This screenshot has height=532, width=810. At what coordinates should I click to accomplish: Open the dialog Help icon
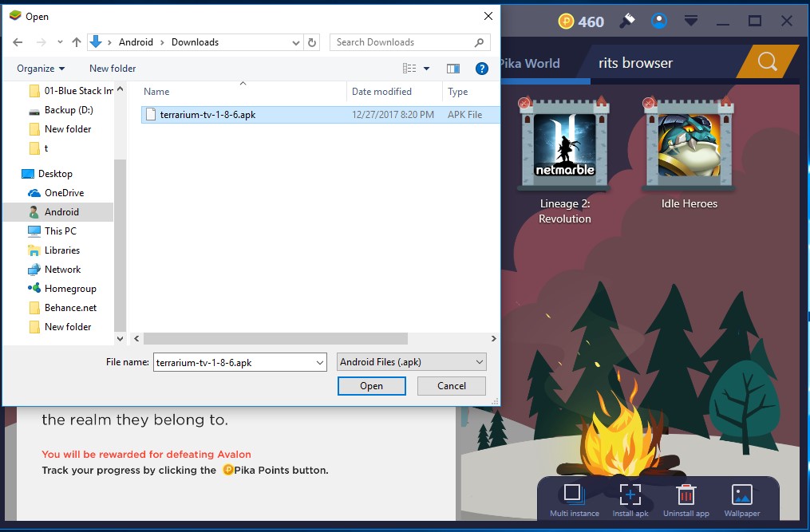click(481, 69)
